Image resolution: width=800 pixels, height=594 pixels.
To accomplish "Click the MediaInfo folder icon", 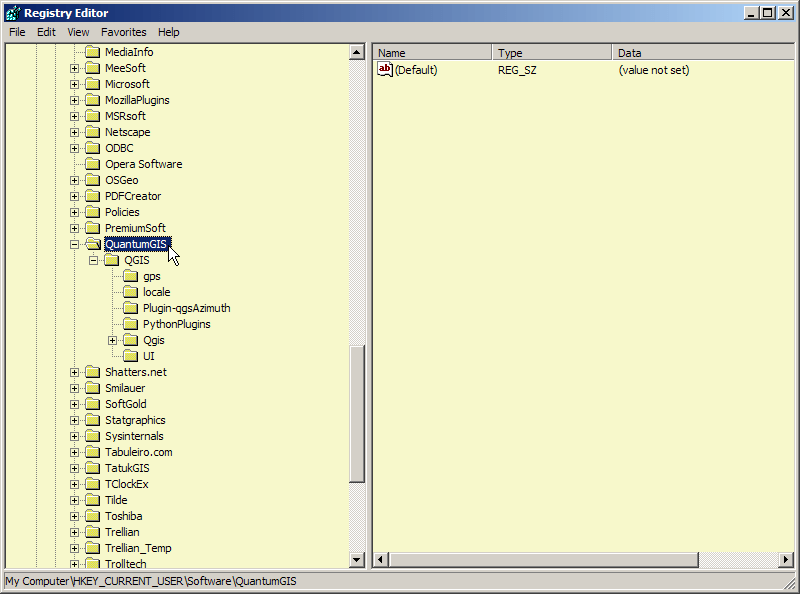I will point(92,52).
